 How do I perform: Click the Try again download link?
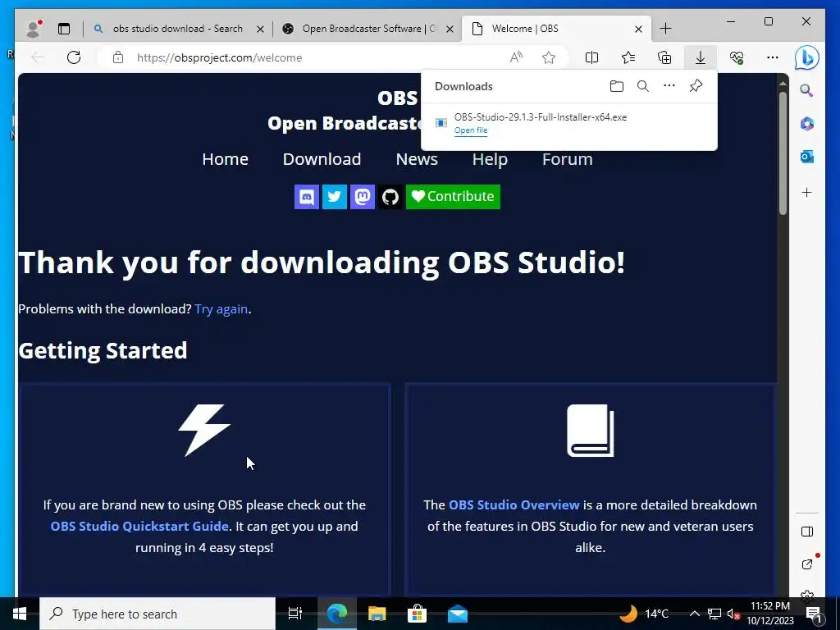click(x=221, y=309)
